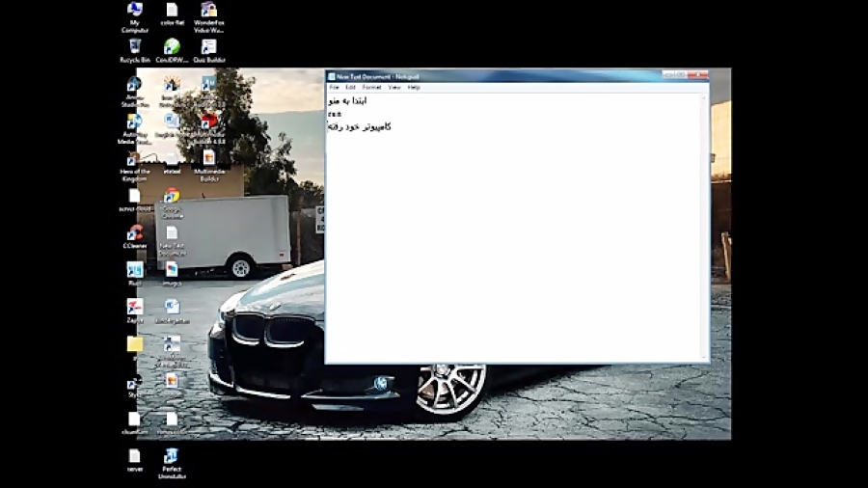The width and height of the screenshot is (868, 488).
Task: Select the New Text Document desktop file
Action: pos(173,241)
